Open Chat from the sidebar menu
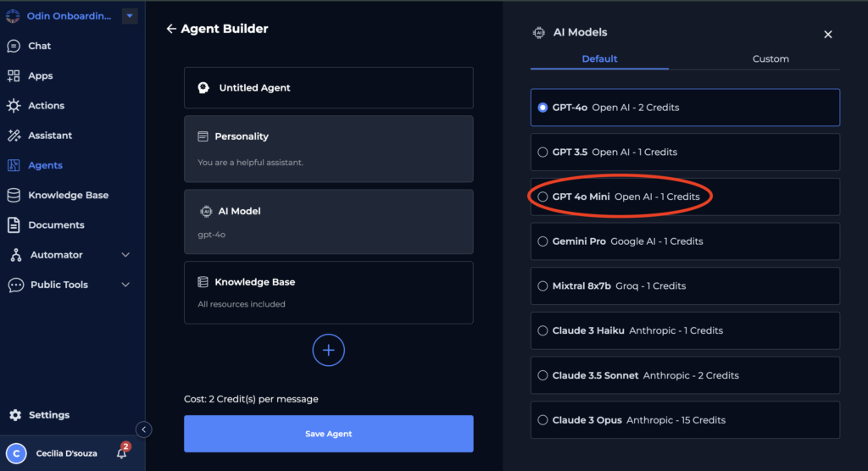868x471 pixels. [39, 46]
